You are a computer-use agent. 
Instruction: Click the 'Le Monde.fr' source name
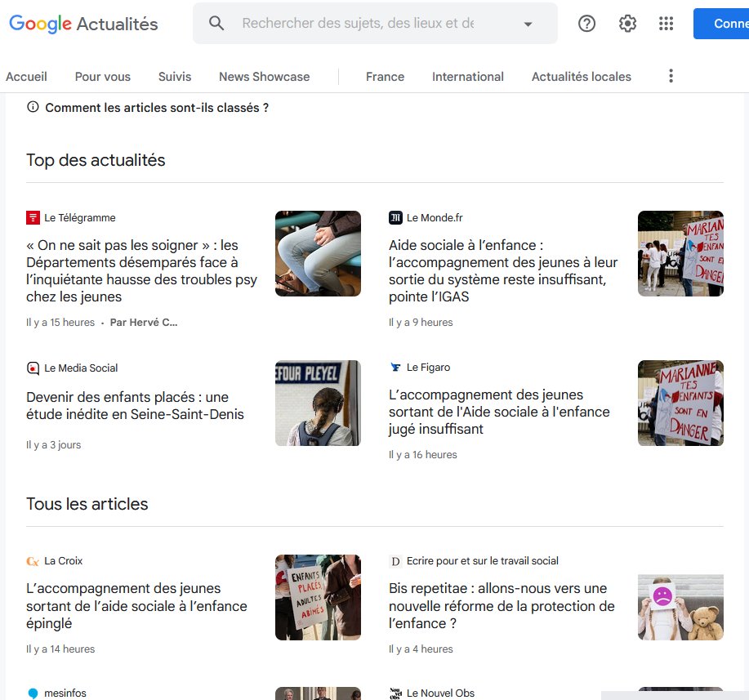pyautogui.click(x=435, y=218)
